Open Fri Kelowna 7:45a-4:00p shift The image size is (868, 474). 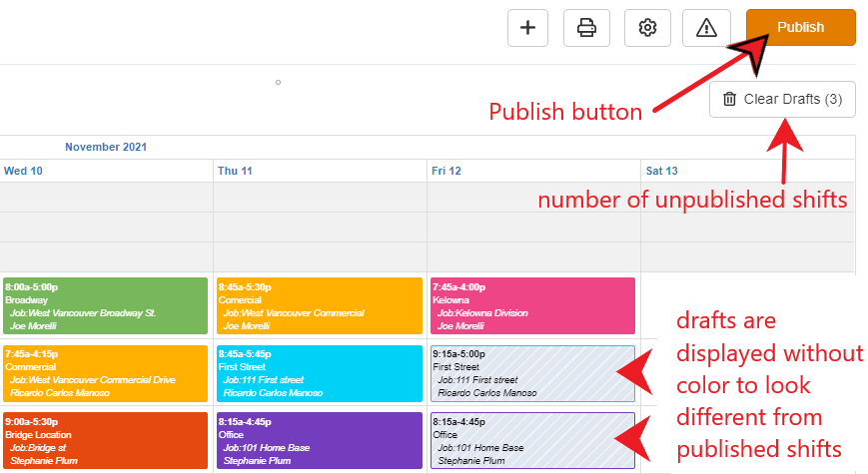coord(532,306)
